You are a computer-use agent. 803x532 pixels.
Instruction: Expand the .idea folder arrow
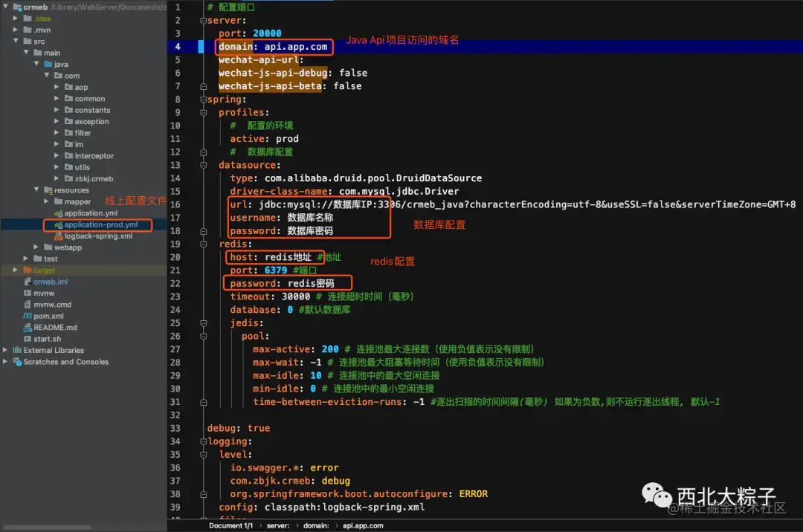(x=16, y=18)
